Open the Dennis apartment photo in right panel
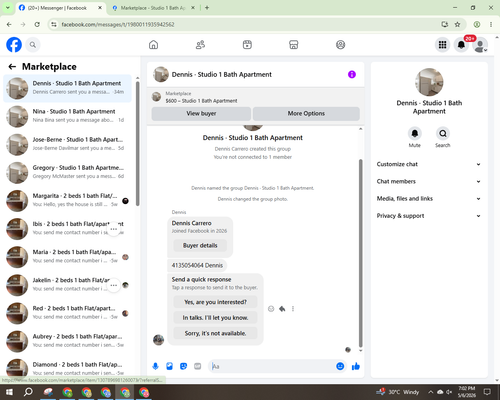Viewport: 500px width, 400px height. (x=429, y=82)
